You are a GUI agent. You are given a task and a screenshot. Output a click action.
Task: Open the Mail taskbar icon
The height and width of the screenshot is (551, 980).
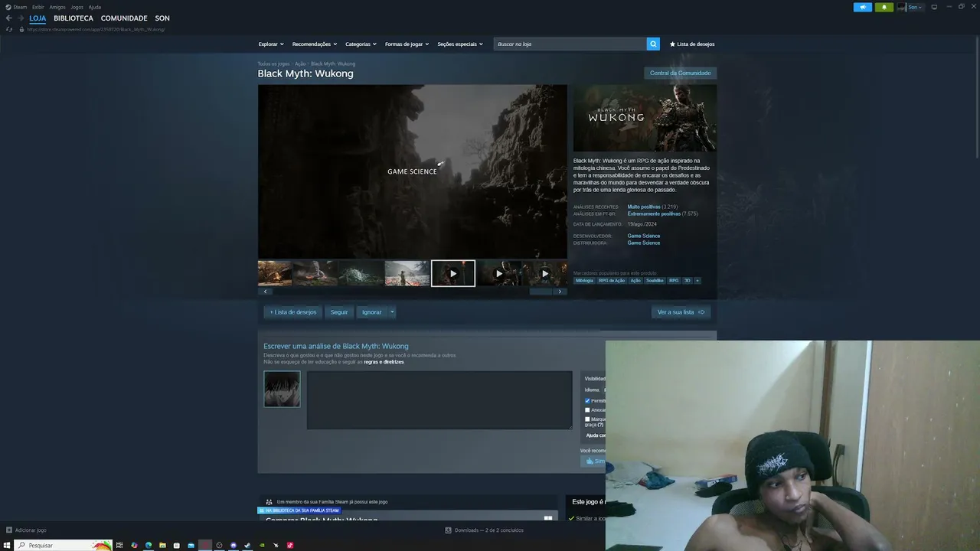pos(191,545)
